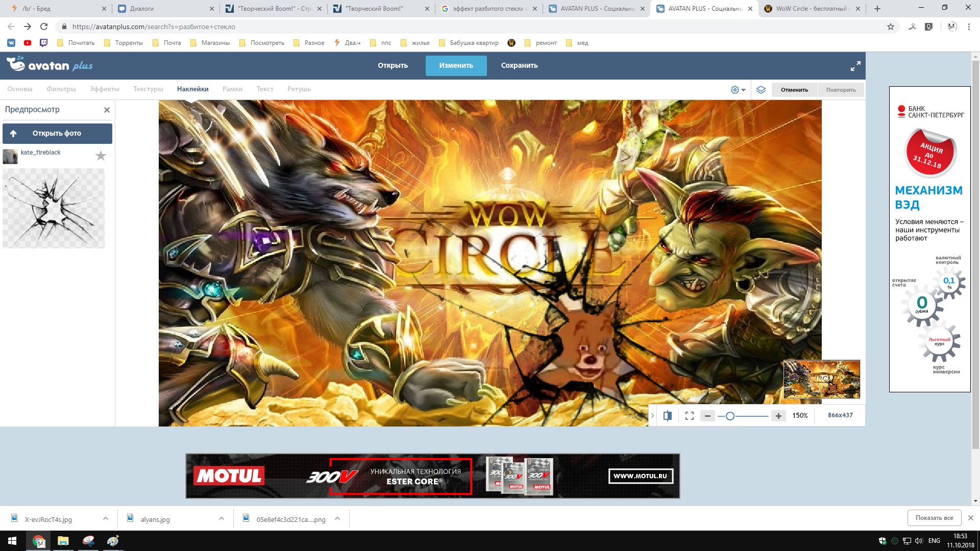Zoom in with the plus button
The height and width of the screenshot is (551, 980).
coord(778,416)
